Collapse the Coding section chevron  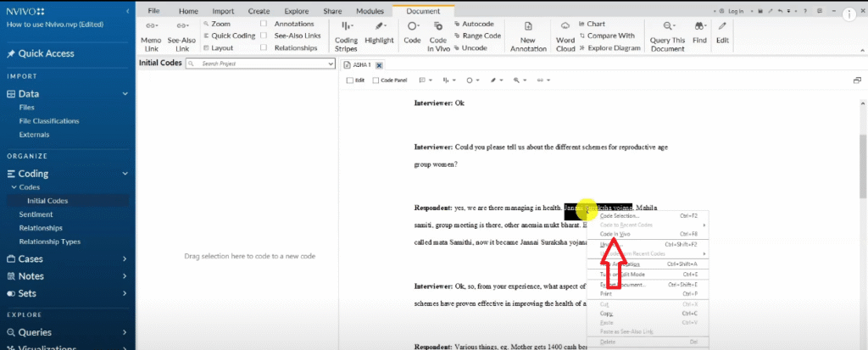125,174
